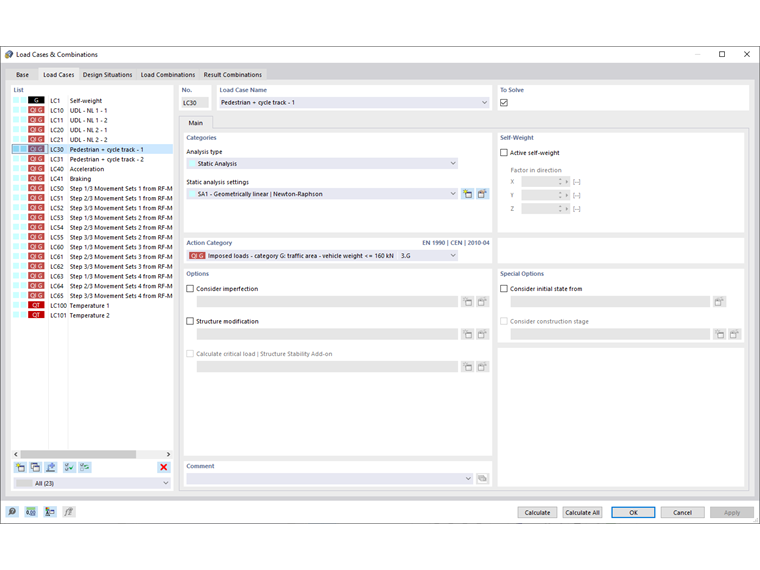Image resolution: width=760 pixels, height=570 pixels.
Task: Edit structure modification icon
Action: [x=482, y=334]
